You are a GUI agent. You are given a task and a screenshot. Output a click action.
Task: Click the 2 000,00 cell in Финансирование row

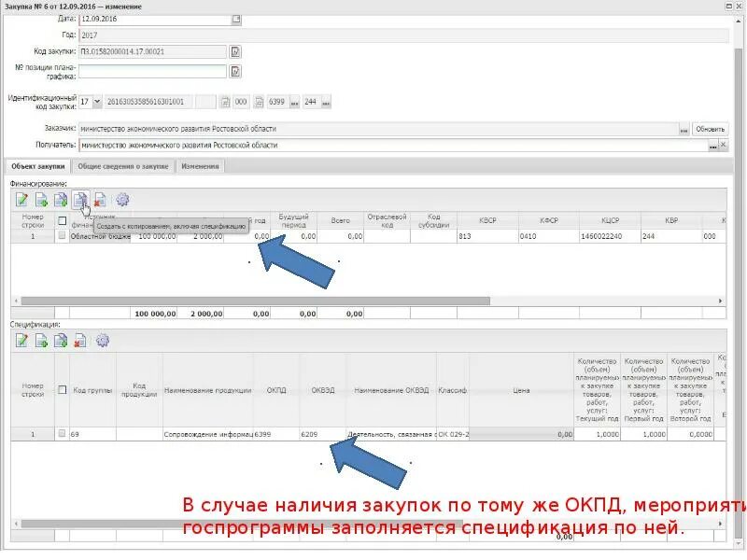(x=201, y=236)
